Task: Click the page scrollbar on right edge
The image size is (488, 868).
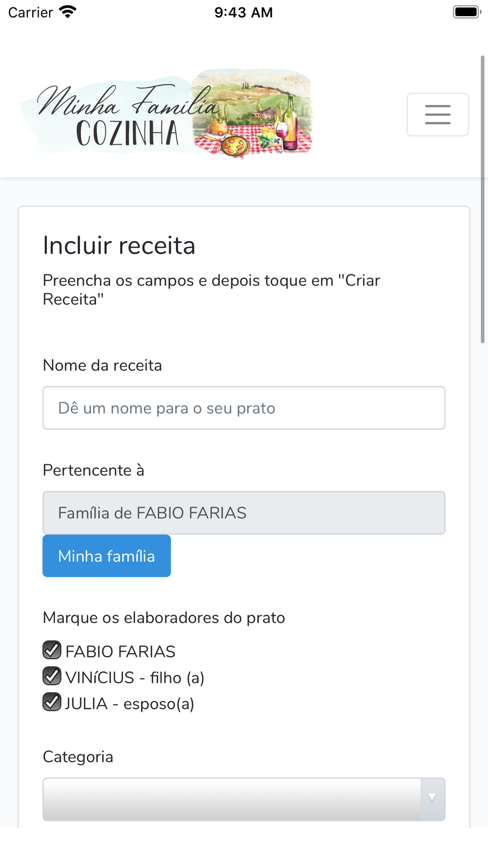Action: pyautogui.click(x=483, y=199)
